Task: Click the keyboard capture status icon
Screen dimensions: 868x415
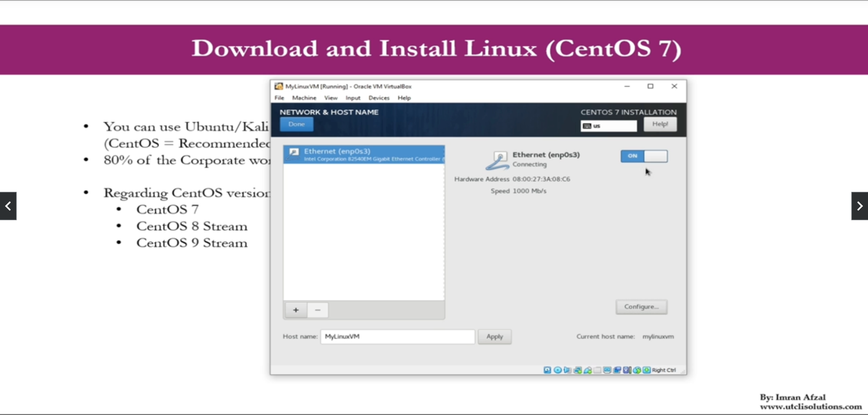Action: coord(647,370)
